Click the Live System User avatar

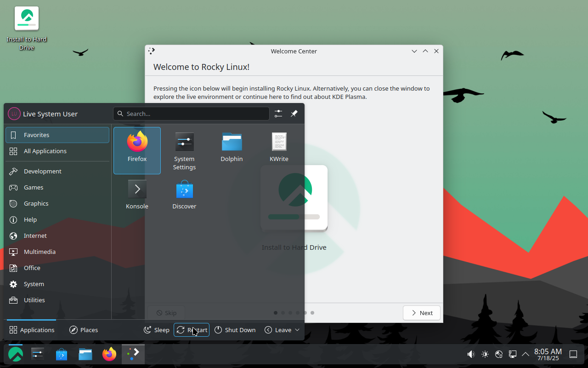14,114
